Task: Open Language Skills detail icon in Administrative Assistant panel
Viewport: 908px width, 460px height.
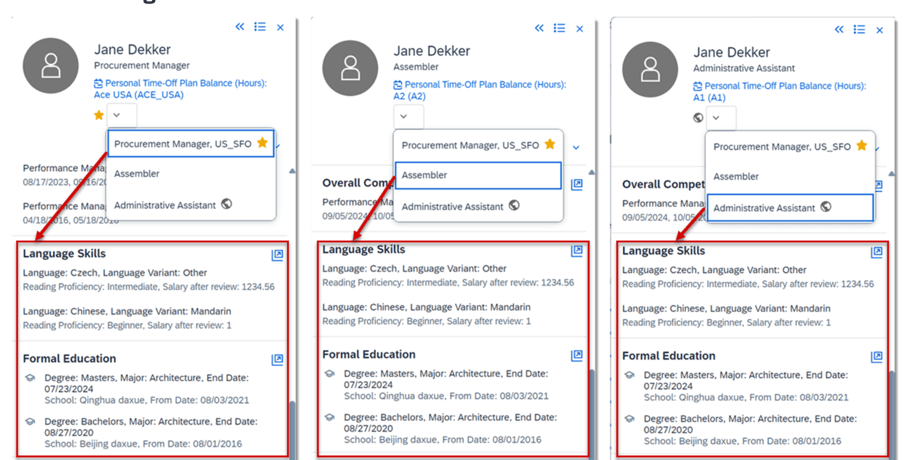Action: (877, 252)
